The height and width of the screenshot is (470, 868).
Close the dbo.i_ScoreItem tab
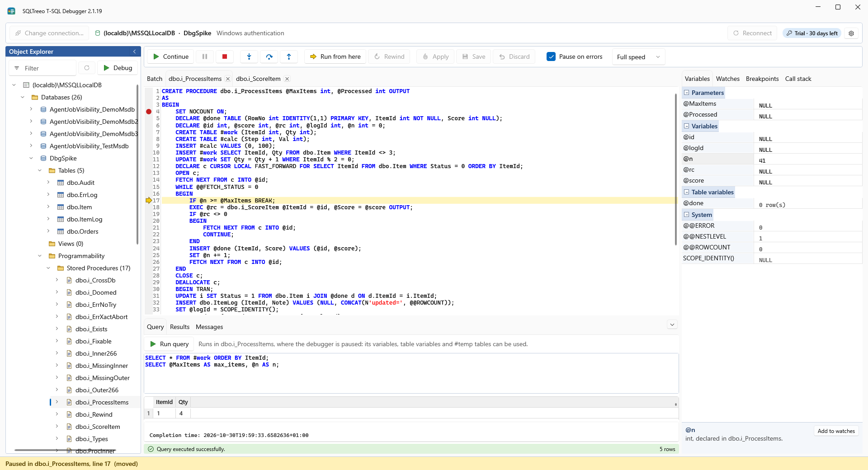pos(287,79)
